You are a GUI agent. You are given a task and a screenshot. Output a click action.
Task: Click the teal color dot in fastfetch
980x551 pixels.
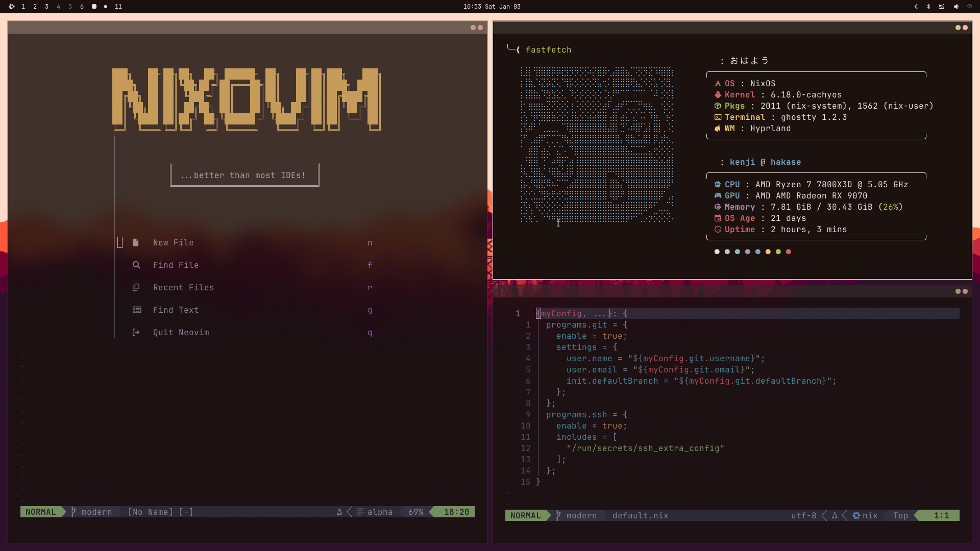738,252
